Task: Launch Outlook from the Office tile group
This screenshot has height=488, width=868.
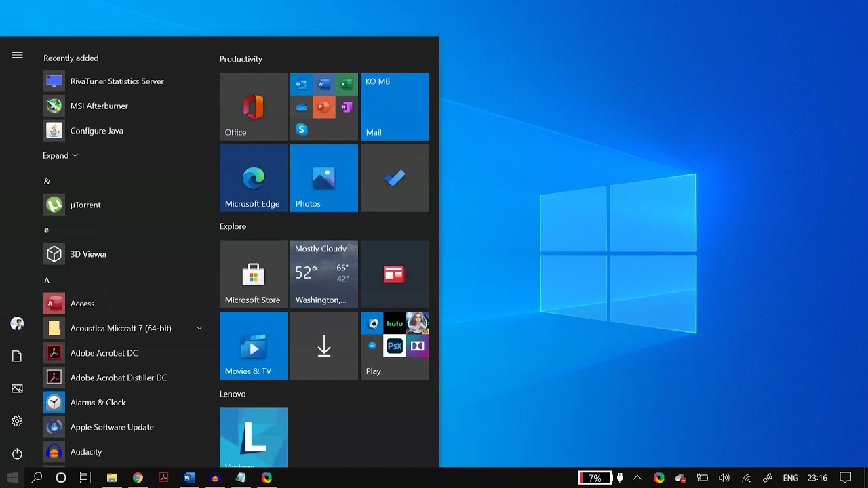Action: tap(302, 85)
